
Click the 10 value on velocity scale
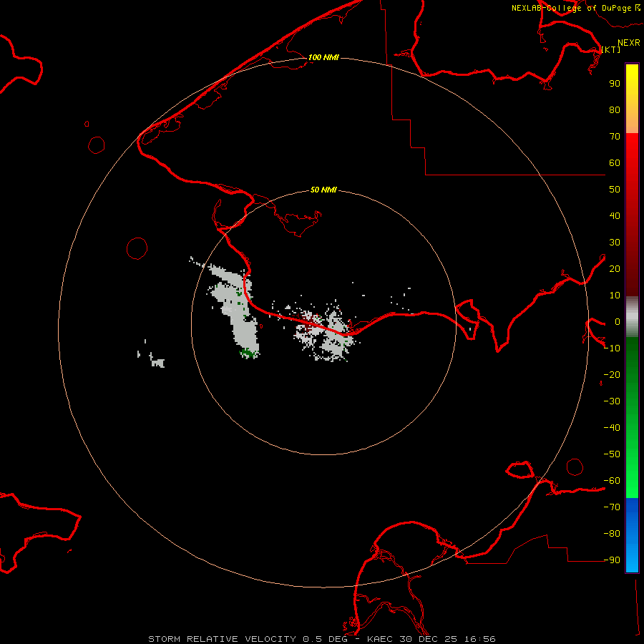click(x=615, y=296)
